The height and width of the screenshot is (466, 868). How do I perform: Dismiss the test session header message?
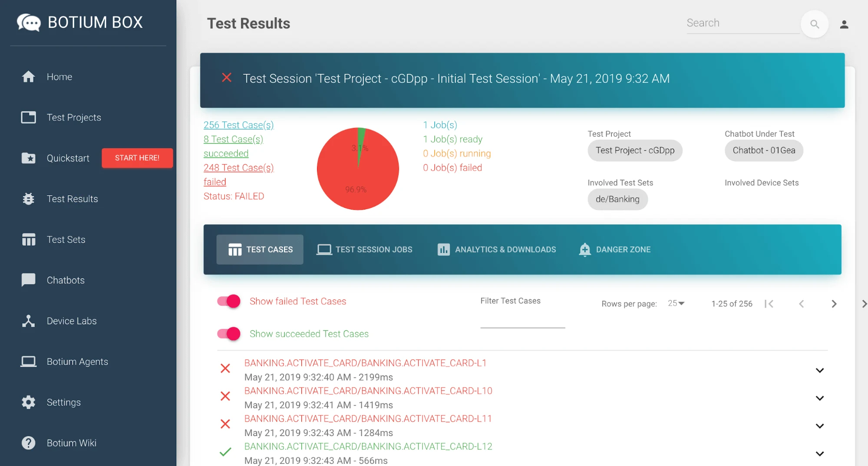227,78
